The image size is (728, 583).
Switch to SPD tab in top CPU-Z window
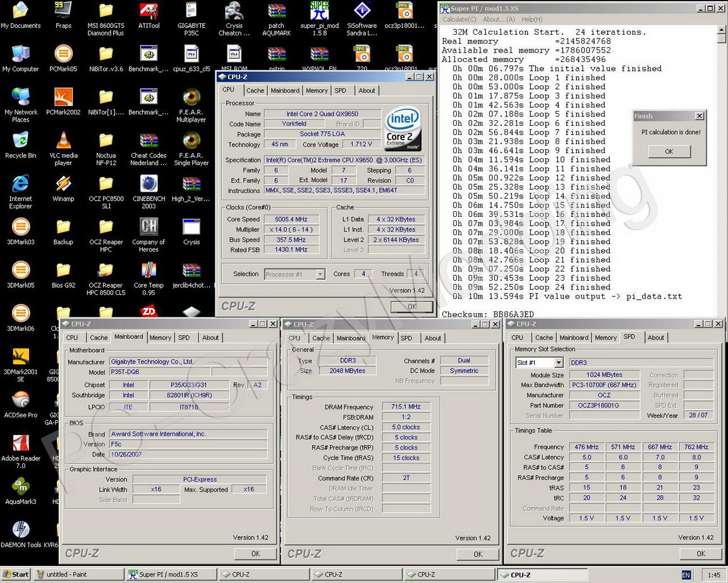(341, 90)
